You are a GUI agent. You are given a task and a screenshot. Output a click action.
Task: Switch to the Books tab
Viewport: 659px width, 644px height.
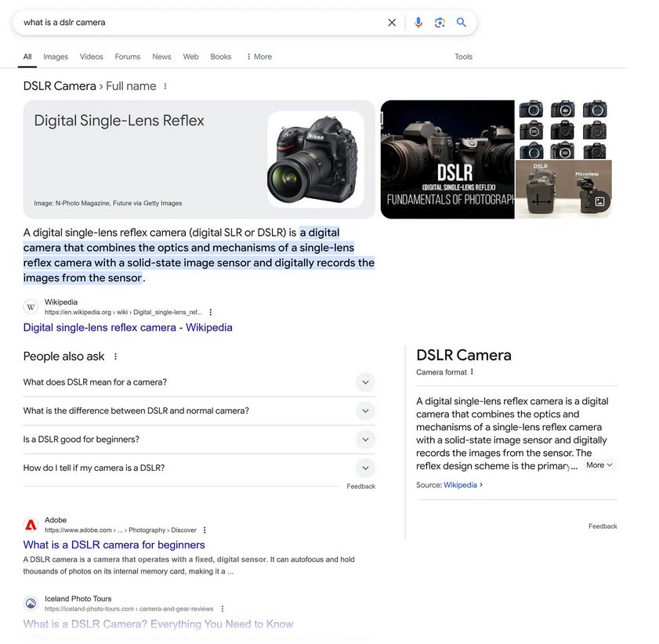coord(221,56)
